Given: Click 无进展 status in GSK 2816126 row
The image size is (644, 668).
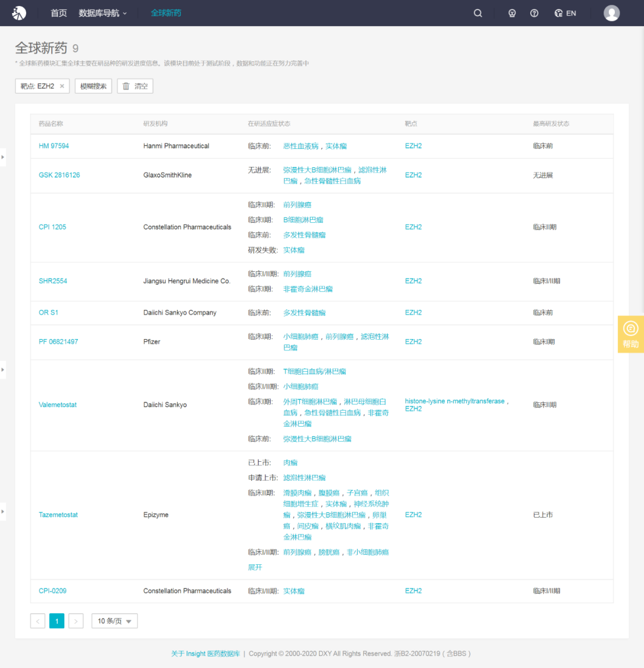Looking at the screenshot, I should click(x=543, y=175).
